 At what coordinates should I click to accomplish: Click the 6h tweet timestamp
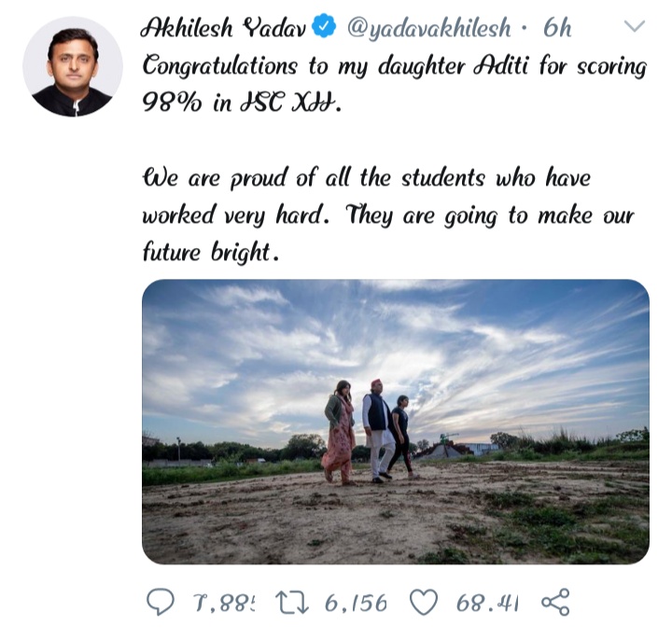(x=557, y=28)
